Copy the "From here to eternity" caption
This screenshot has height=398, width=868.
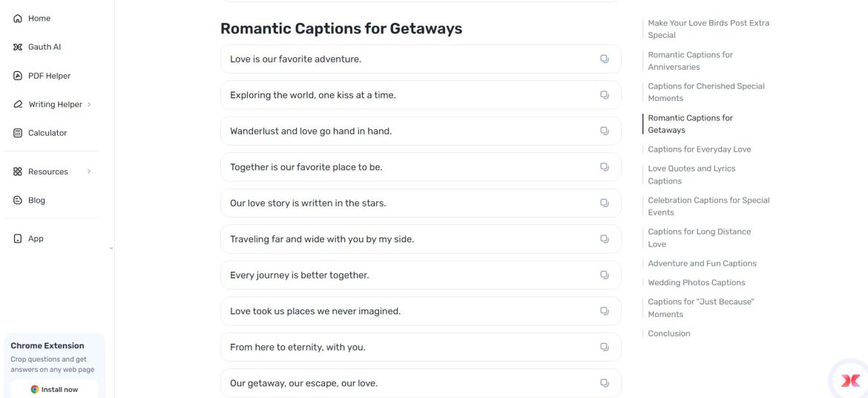(x=605, y=348)
